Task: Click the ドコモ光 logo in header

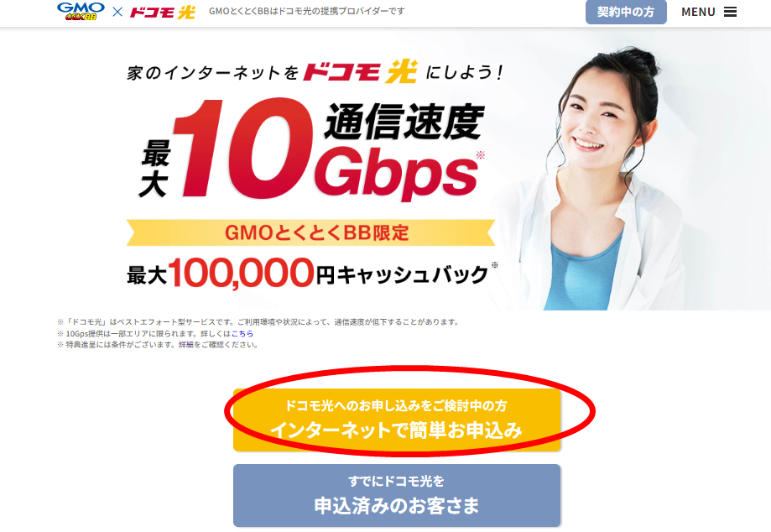Action: click(x=162, y=12)
